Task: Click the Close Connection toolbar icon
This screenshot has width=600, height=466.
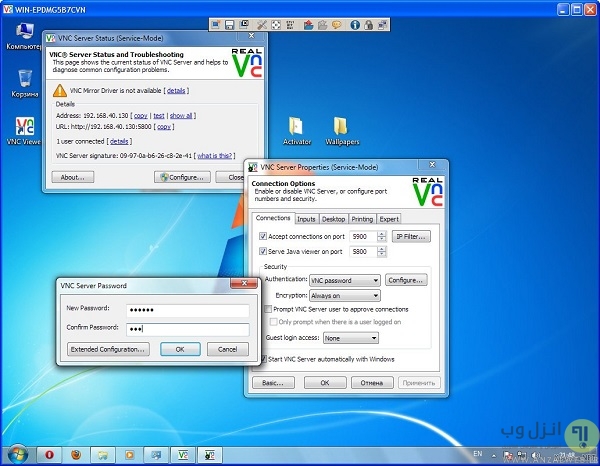Action: (x=244, y=25)
